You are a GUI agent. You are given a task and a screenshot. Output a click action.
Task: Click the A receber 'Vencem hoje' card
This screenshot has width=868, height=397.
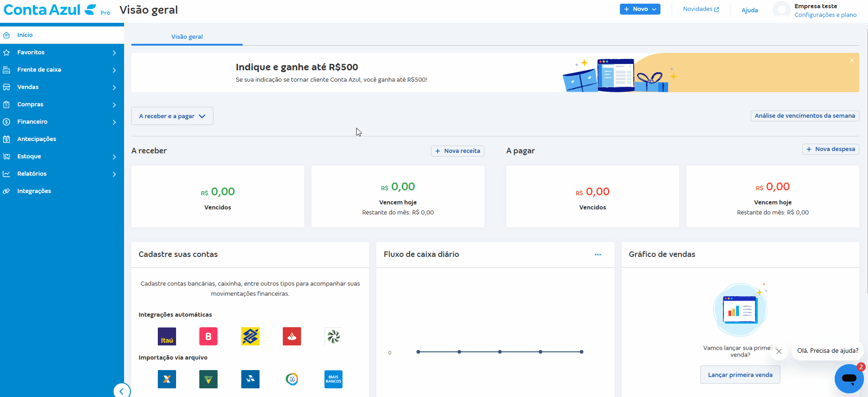(x=398, y=196)
